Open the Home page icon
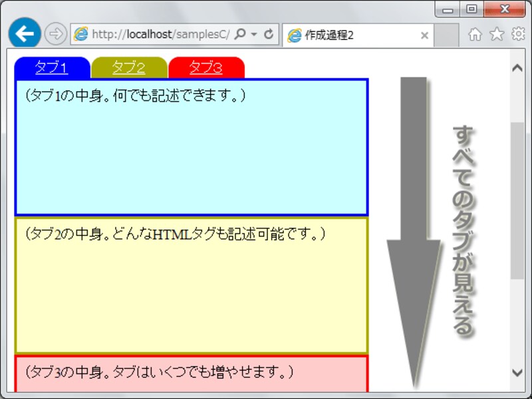 click(475, 34)
